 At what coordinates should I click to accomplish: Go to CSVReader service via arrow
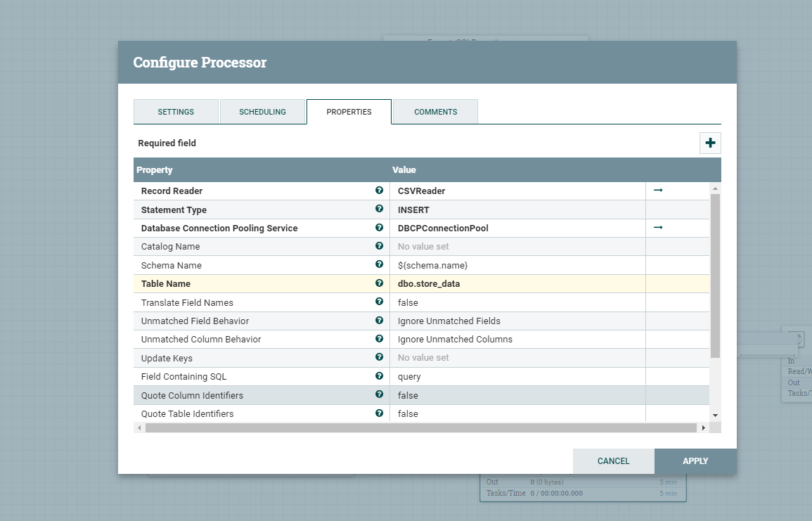tap(658, 191)
